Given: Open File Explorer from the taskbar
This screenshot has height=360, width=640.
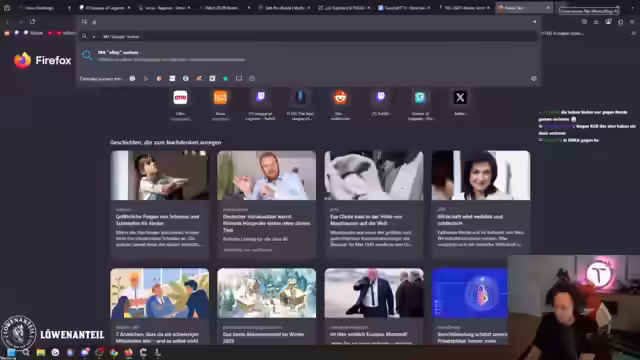Looking at the screenshot, I should 40,353.
